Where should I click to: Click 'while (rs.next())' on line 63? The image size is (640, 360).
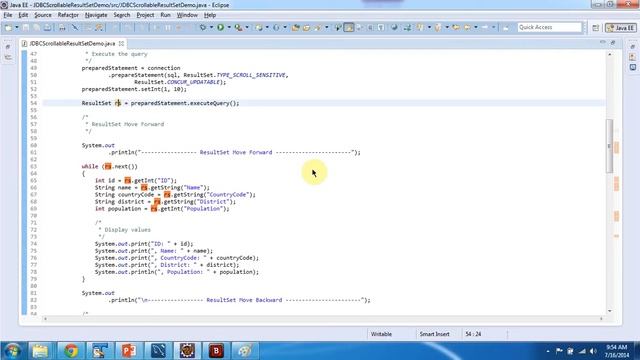109,167
